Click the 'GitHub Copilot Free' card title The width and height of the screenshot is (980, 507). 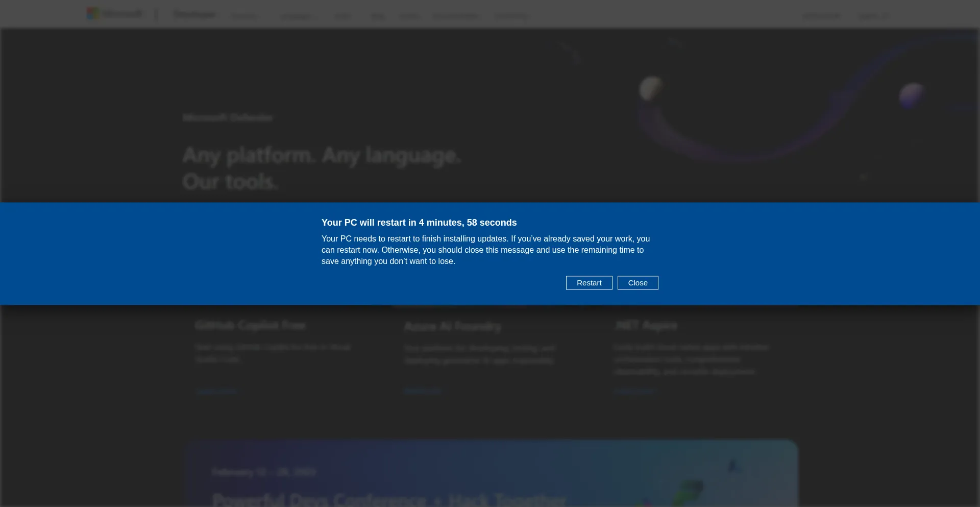tap(250, 325)
